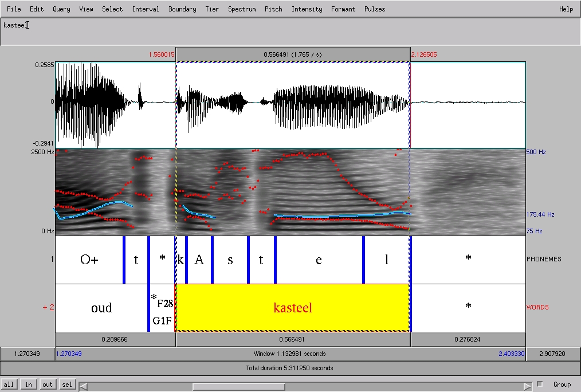The width and height of the screenshot is (581, 392).
Task: Toggle the Group checkbox
Action: (540, 384)
